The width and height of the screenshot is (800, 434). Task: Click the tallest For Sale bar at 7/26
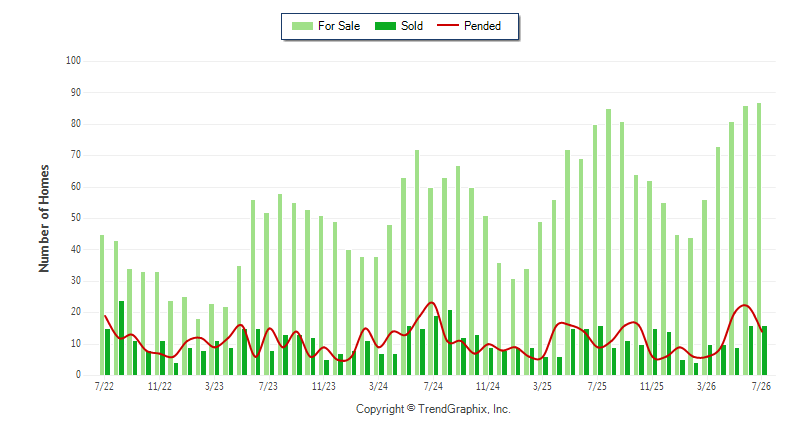coord(759,239)
